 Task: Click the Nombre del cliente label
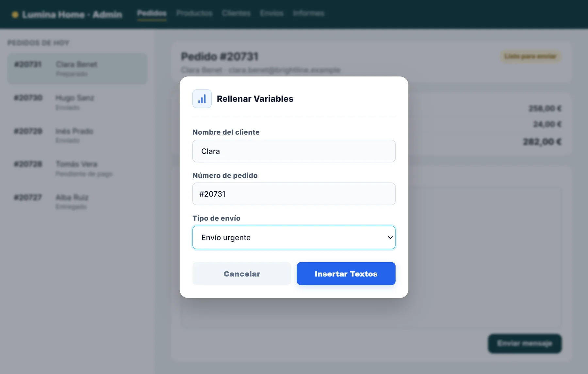tap(226, 132)
